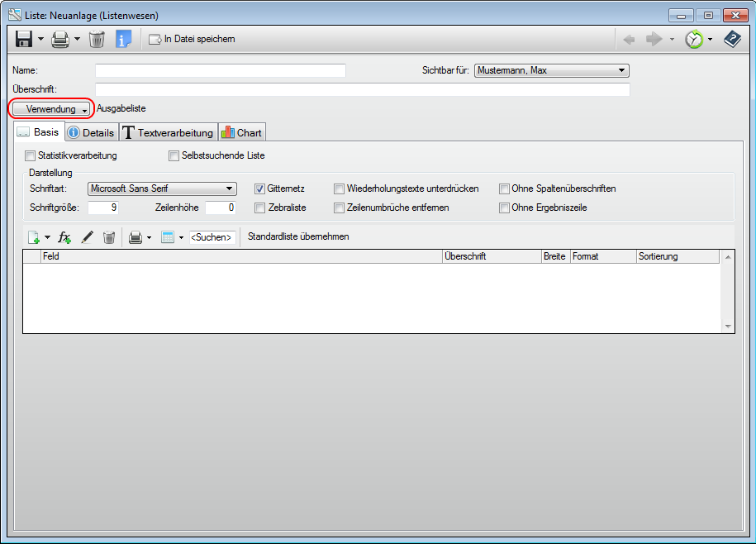The image size is (756, 544).
Task: Click the pencil edit icon
Action: point(87,237)
